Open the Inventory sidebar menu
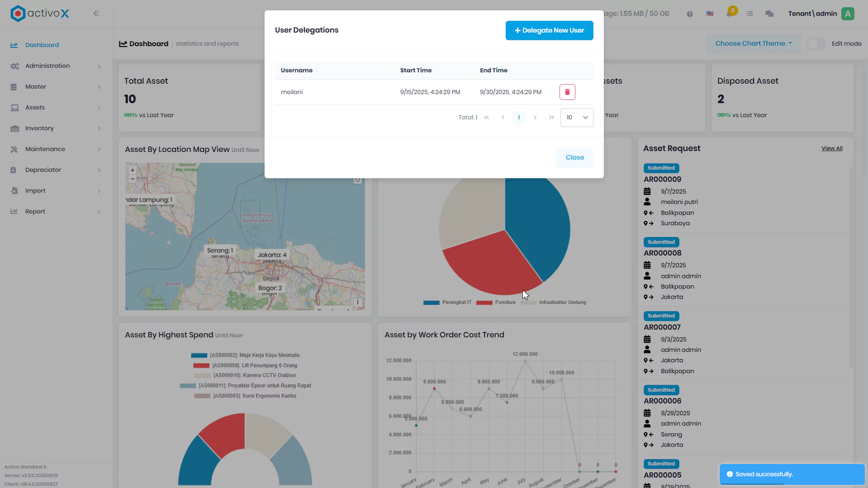The width and height of the screenshot is (868, 488). pos(56,128)
